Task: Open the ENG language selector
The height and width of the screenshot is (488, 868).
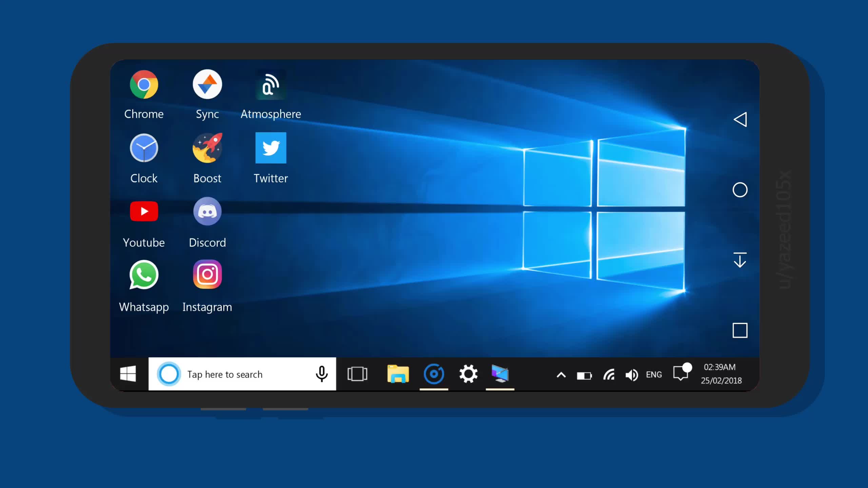Action: [654, 374]
